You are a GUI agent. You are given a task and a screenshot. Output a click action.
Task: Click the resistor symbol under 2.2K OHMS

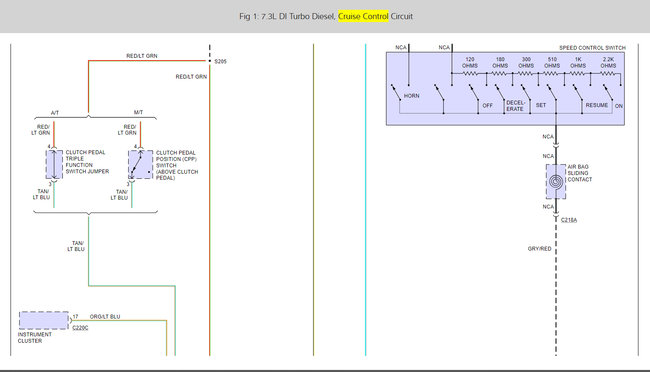(608, 73)
